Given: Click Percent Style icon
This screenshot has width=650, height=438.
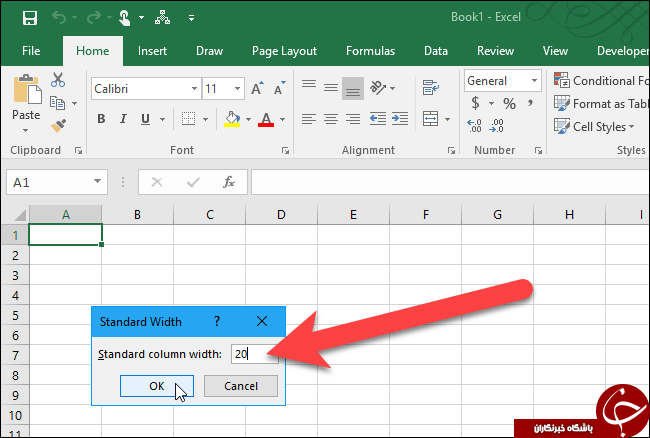Looking at the screenshot, I should click(x=509, y=103).
